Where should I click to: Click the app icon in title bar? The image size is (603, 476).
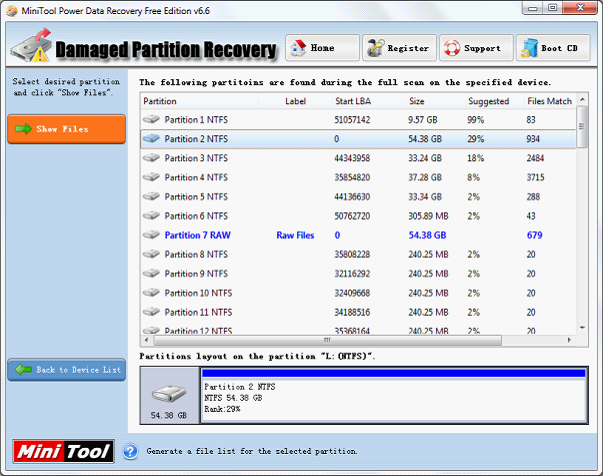point(12,11)
